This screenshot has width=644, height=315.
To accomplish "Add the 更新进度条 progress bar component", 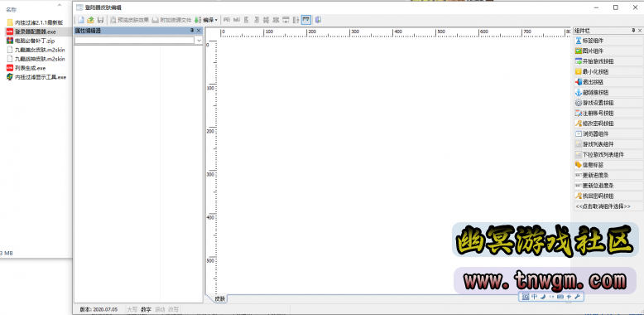I will (608, 175).
